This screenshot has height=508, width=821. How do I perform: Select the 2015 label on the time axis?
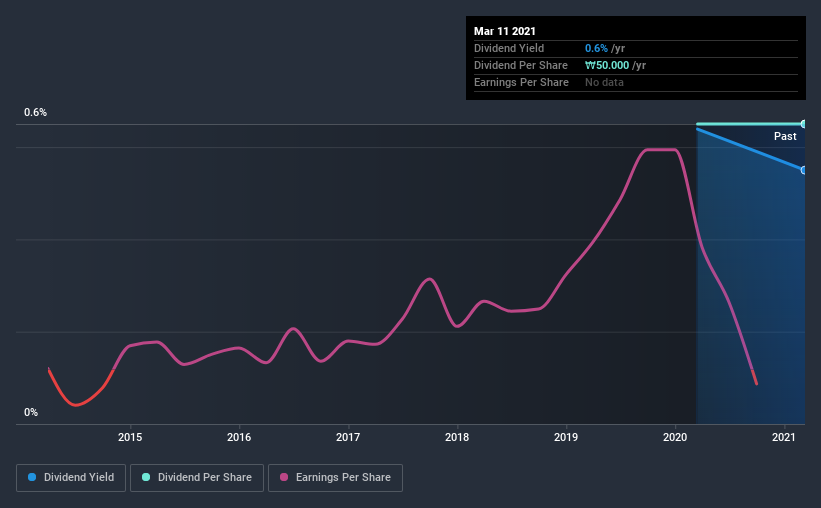point(130,437)
